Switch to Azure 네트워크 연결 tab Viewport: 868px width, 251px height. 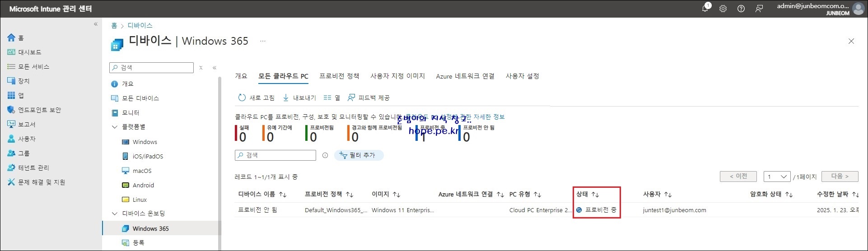(465, 76)
